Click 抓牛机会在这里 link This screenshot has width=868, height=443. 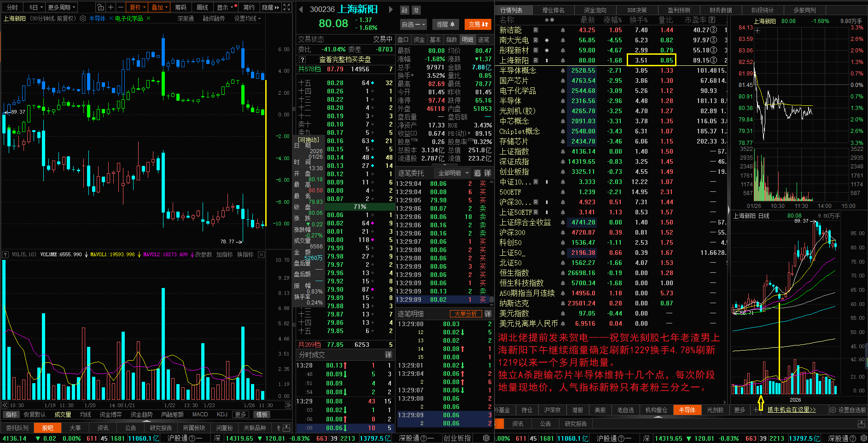tap(792, 410)
